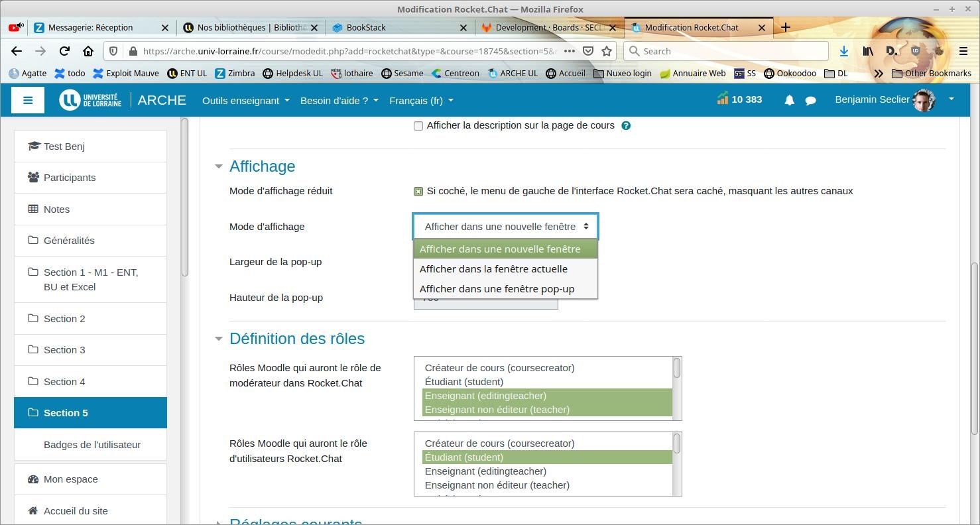Go to Section 3 in the sidebar
The height and width of the screenshot is (525, 980).
click(64, 350)
